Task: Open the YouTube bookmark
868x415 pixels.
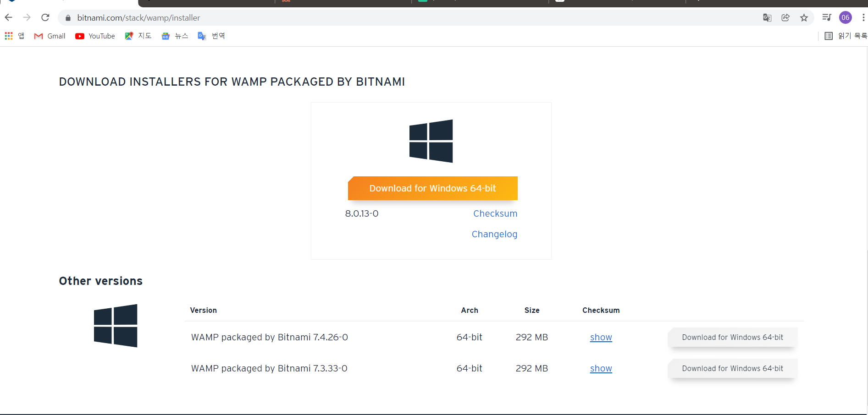Action: click(95, 36)
